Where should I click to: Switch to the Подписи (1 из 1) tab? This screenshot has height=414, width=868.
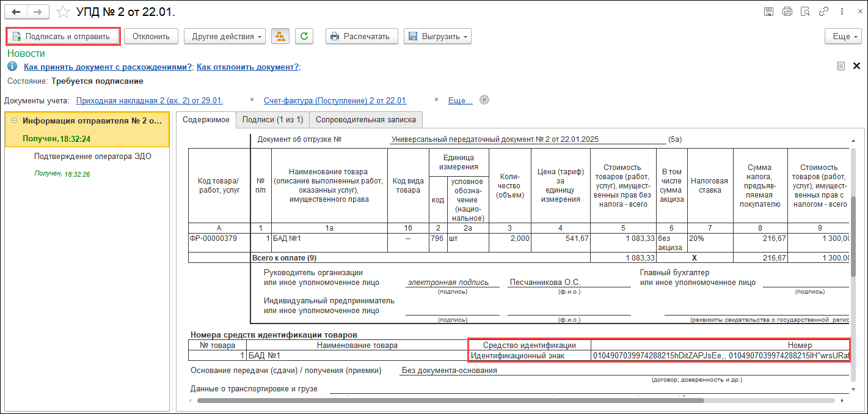[x=272, y=120]
